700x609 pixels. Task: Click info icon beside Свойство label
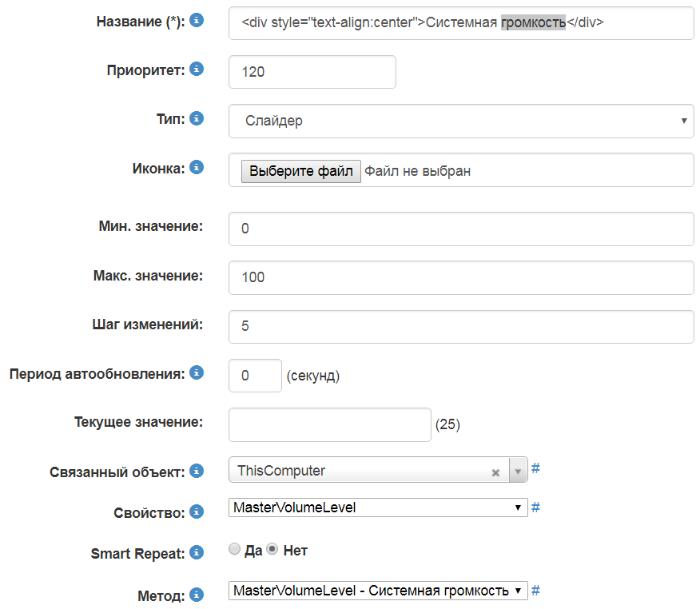click(197, 511)
